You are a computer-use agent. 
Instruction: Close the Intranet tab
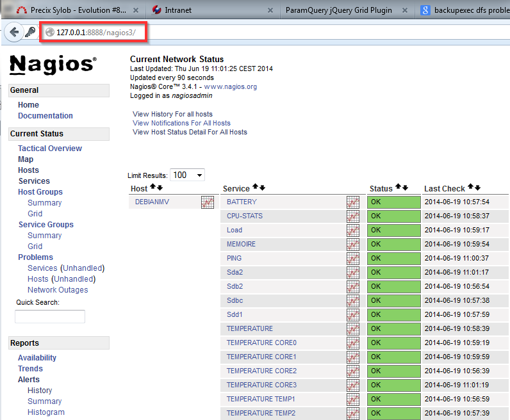click(270, 10)
